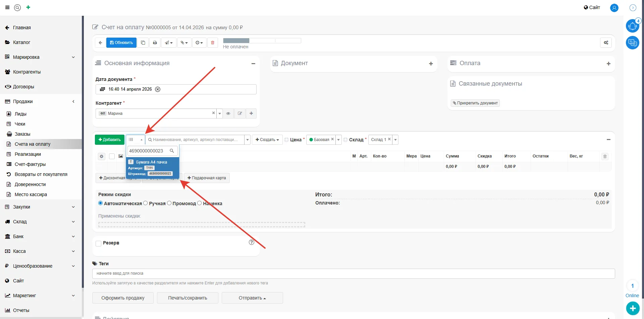Image resolution: width=644 pixels, height=319 pixels.
Task: Click the Оформить продажу button
Action: 123,298
